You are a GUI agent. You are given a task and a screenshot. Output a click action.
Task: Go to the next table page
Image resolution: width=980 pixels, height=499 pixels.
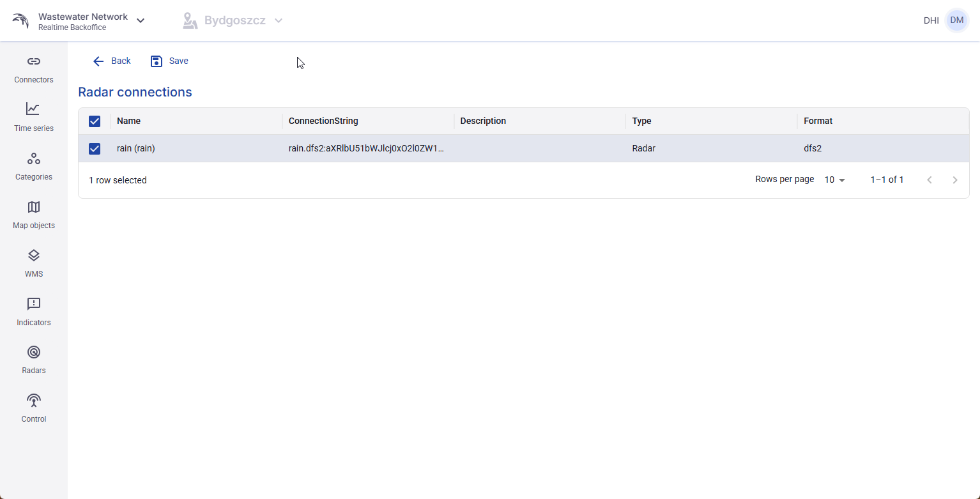coord(955,180)
